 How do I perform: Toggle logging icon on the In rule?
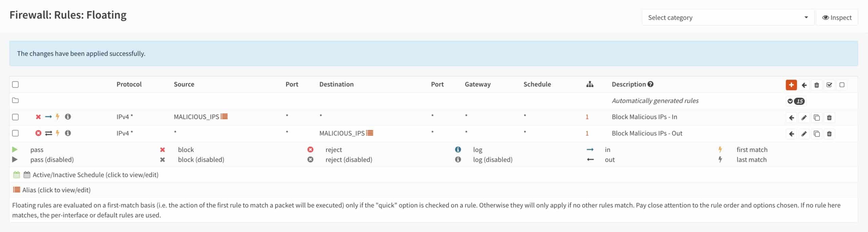coord(68,117)
